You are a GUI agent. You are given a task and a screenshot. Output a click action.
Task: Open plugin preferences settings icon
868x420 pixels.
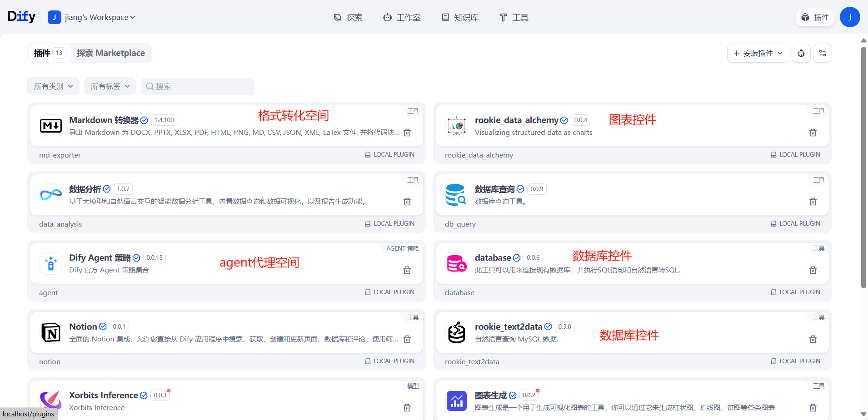pos(823,53)
